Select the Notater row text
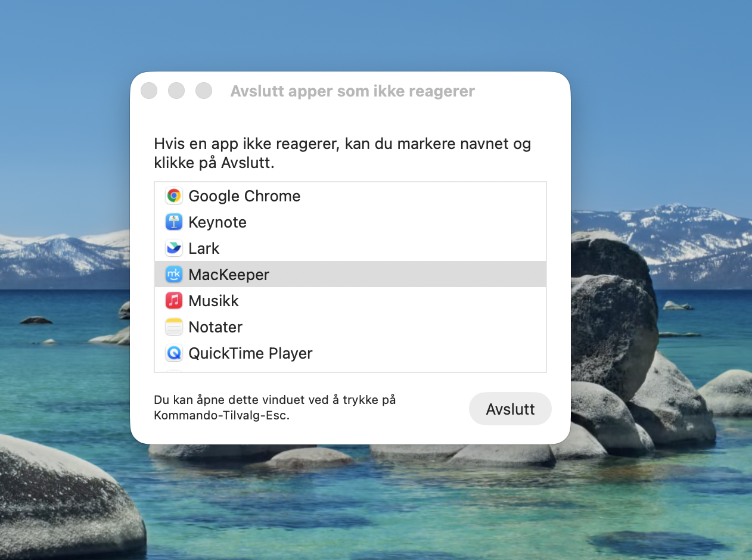Viewport: 752px width, 560px height. (215, 327)
